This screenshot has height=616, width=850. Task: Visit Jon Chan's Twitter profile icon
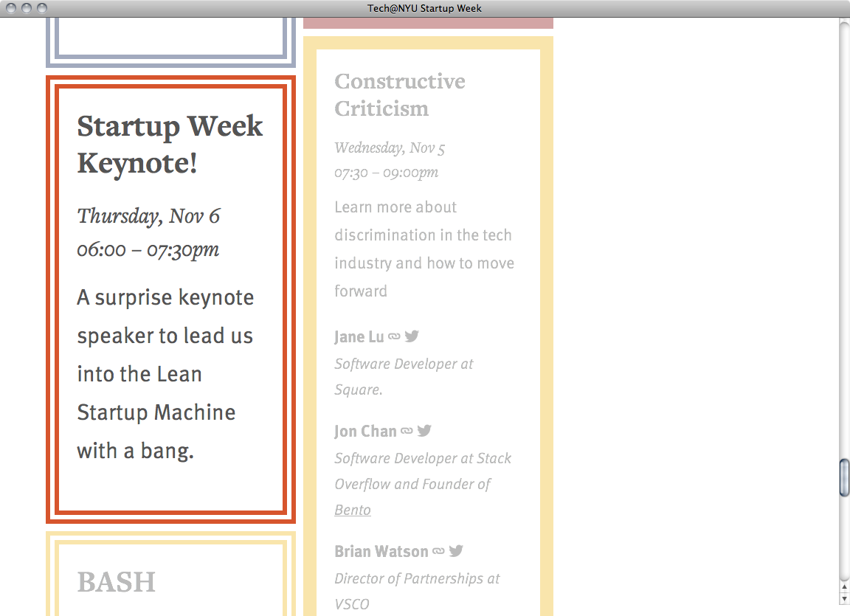click(424, 431)
